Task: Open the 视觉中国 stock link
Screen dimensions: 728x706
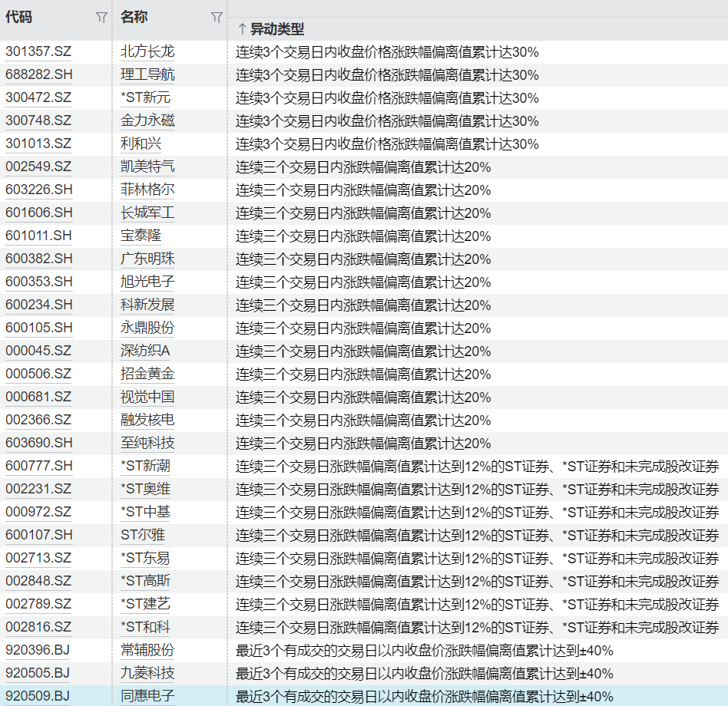Action: pos(147,398)
